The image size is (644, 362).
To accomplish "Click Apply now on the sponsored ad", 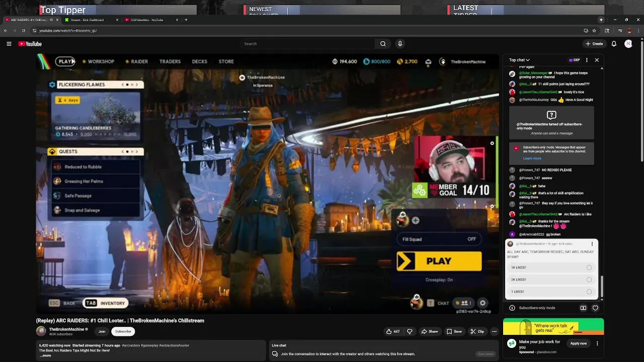I will (x=579, y=343).
